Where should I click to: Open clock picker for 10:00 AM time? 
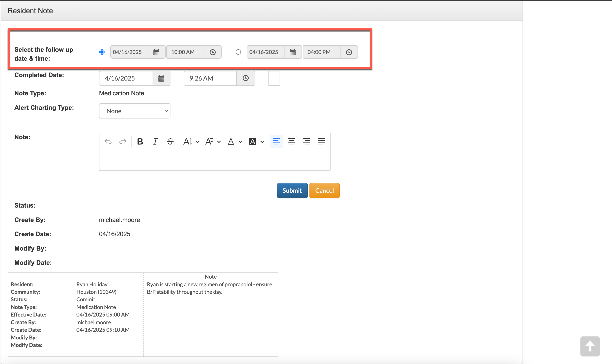212,52
